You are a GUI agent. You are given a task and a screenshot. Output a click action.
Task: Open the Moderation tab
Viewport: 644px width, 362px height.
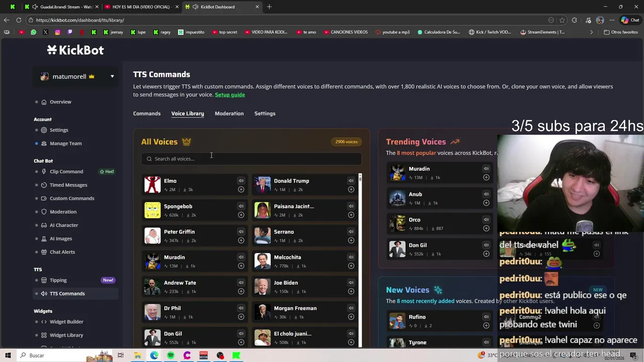pos(229,114)
